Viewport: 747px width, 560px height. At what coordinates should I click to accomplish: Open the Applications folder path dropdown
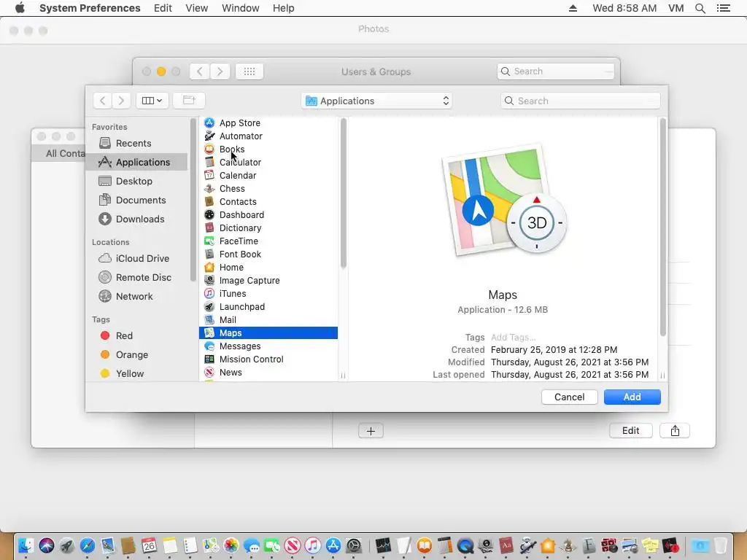coord(376,101)
